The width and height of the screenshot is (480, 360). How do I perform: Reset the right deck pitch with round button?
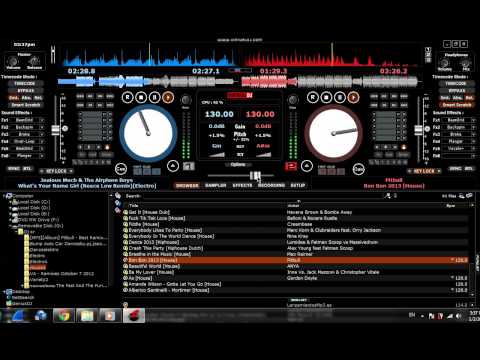point(427,128)
